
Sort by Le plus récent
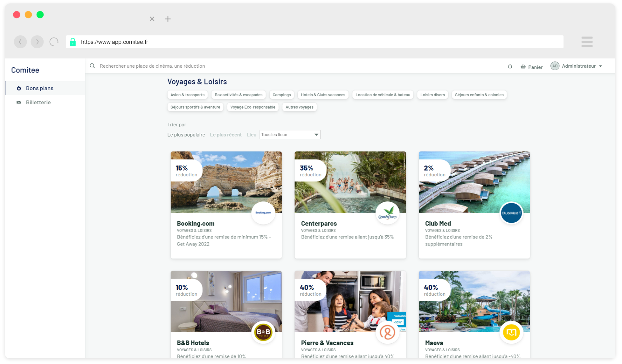pyautogui.click(x=225, y=135)
